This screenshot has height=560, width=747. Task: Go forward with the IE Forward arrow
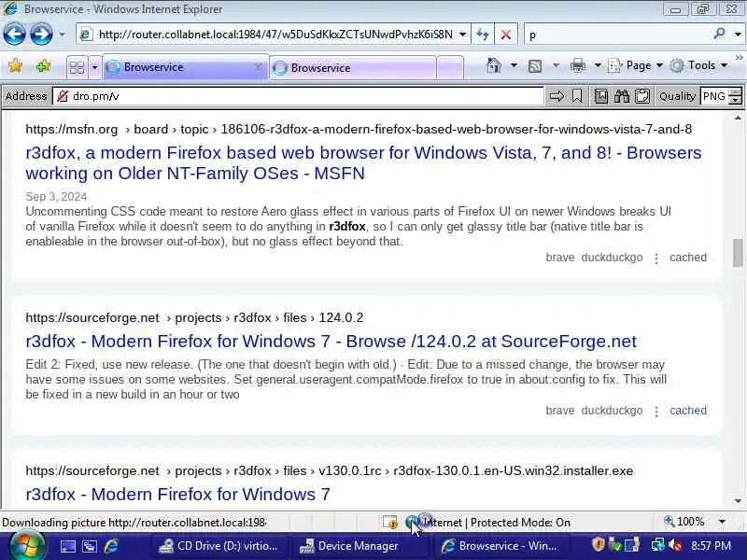41,35
